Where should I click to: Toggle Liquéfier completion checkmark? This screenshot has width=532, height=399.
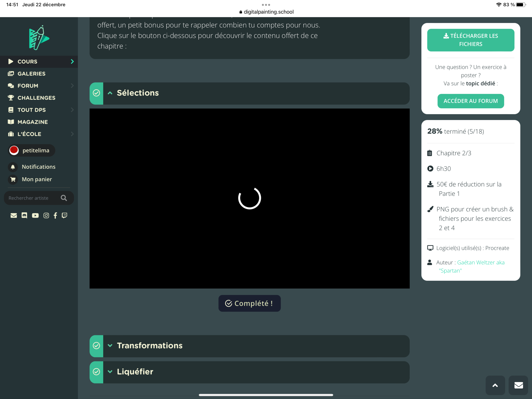[x=96, y=372]
